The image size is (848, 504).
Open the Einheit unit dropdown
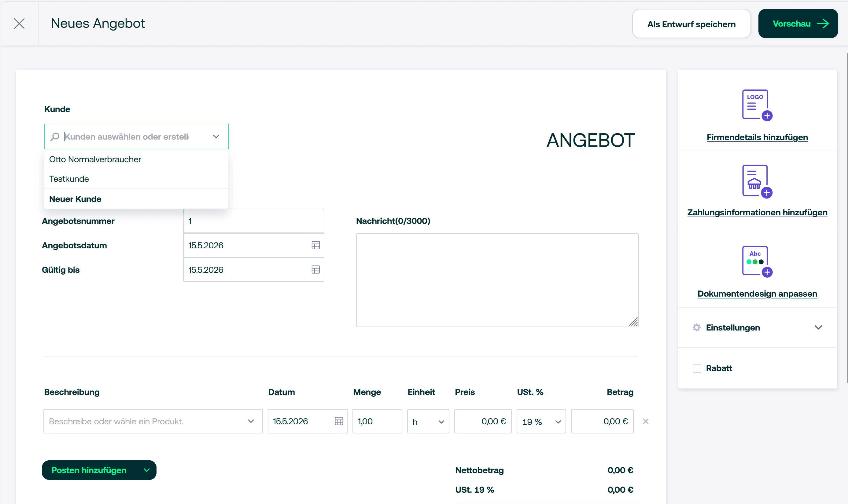pyautogui.click(x=428, y=421)
